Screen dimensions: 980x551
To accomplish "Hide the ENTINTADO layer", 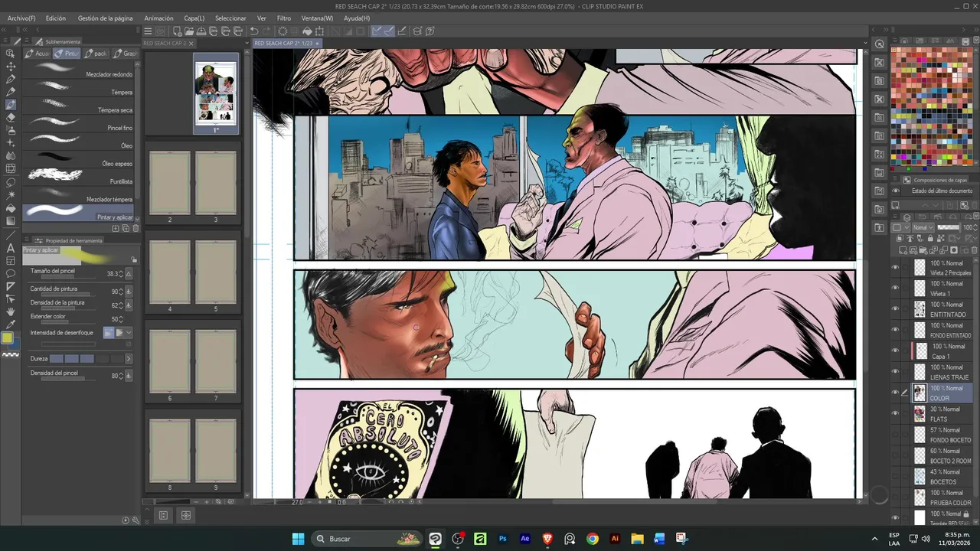I will coord(895,309).
